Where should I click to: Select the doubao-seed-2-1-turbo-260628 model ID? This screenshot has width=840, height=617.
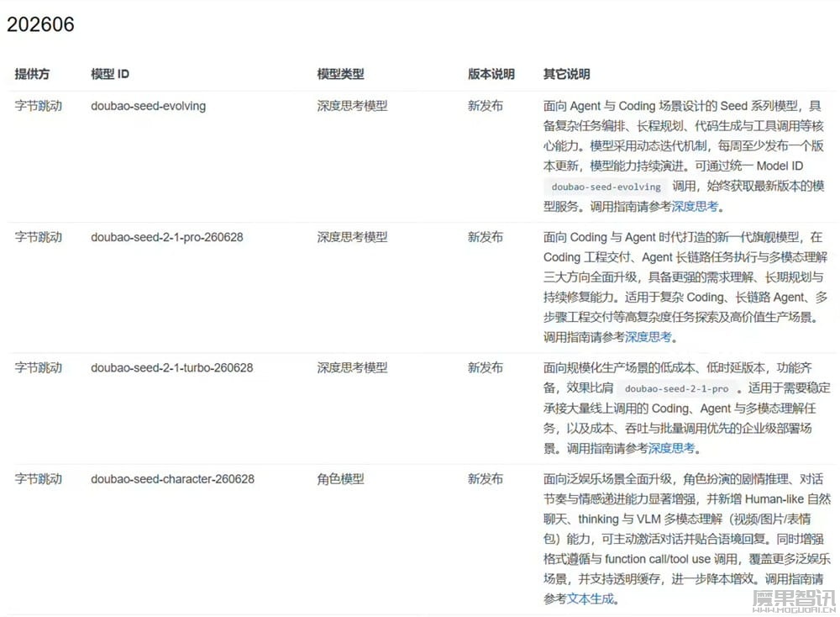pyautogui.click(x=172, y=367)
